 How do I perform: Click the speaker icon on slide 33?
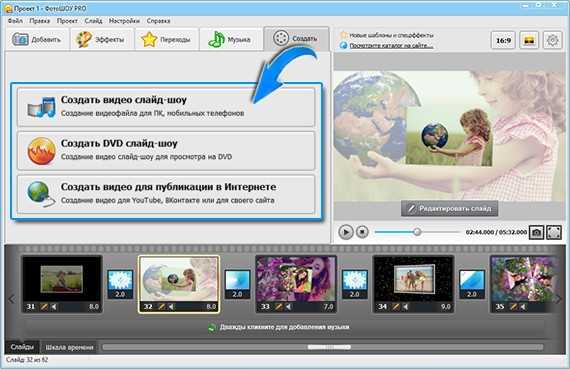coord(289,307)
